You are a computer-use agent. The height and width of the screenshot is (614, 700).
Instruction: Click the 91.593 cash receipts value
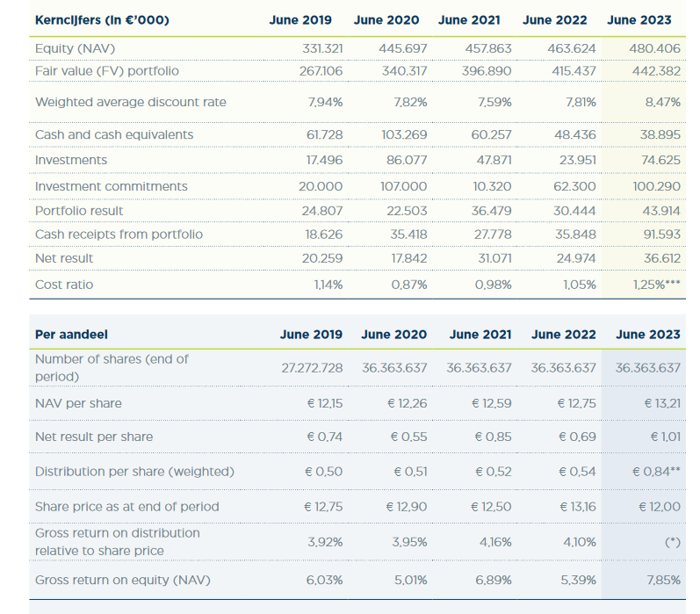(661, 235)
